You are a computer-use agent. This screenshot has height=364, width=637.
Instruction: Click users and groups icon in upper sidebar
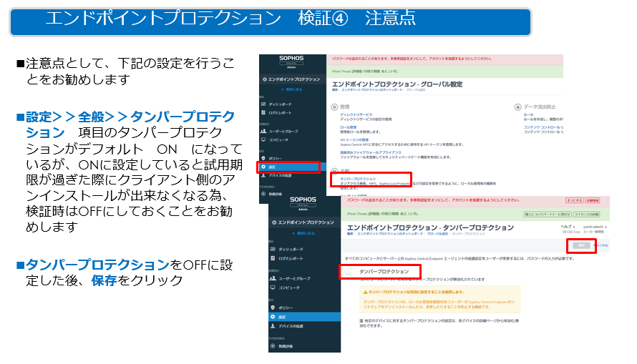tap(263, 131)
